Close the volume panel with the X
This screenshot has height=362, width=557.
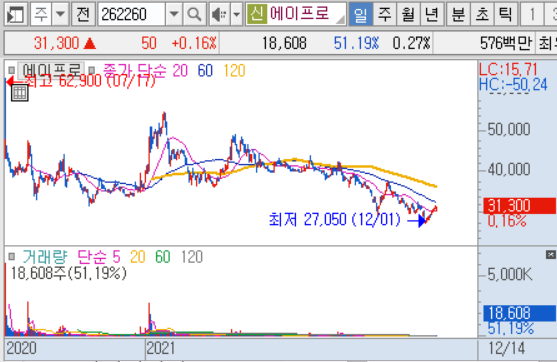551,255
